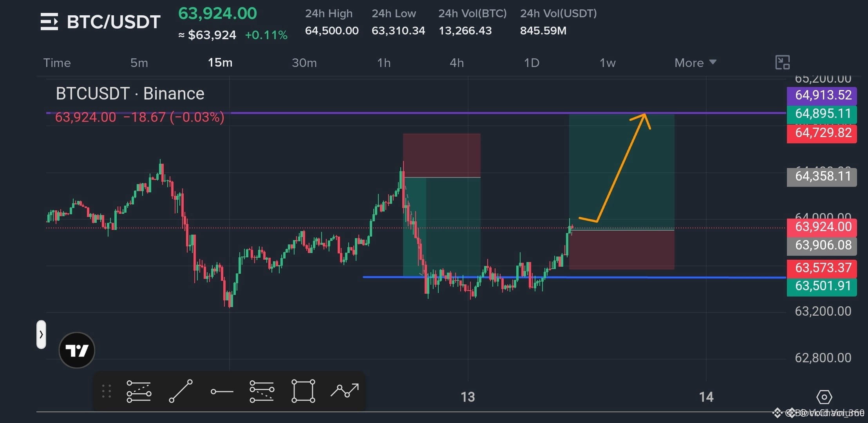
Task: Click the green 63,501.91 price label
Action: coord(822,286)
